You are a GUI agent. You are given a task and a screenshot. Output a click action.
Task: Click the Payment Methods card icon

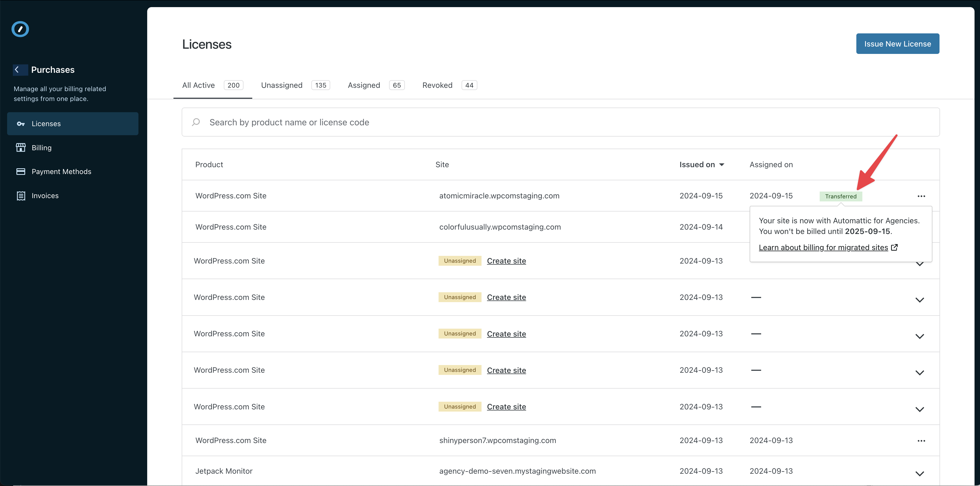point(21,172)
